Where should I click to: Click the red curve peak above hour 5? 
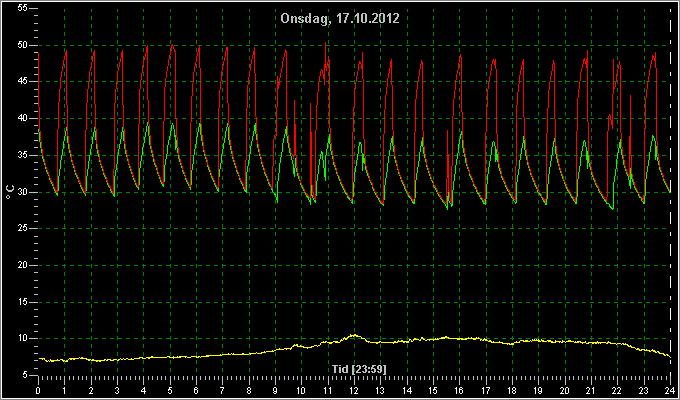point(172,45)
